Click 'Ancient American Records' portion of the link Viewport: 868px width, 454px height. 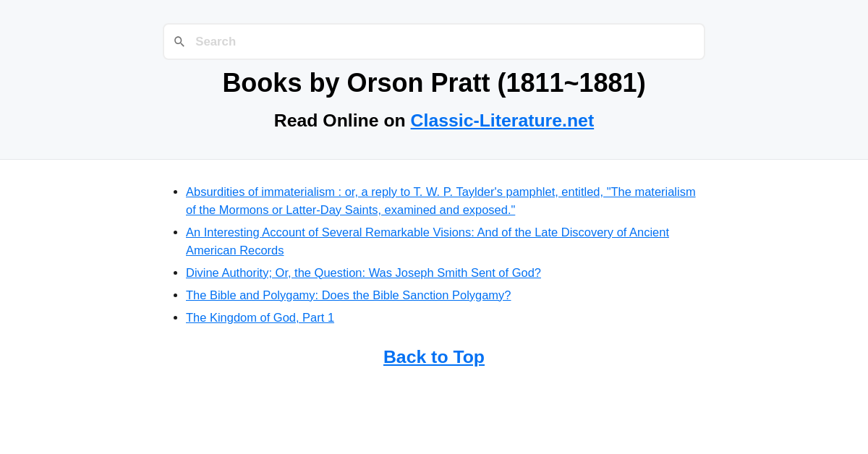tap(234, 250)
